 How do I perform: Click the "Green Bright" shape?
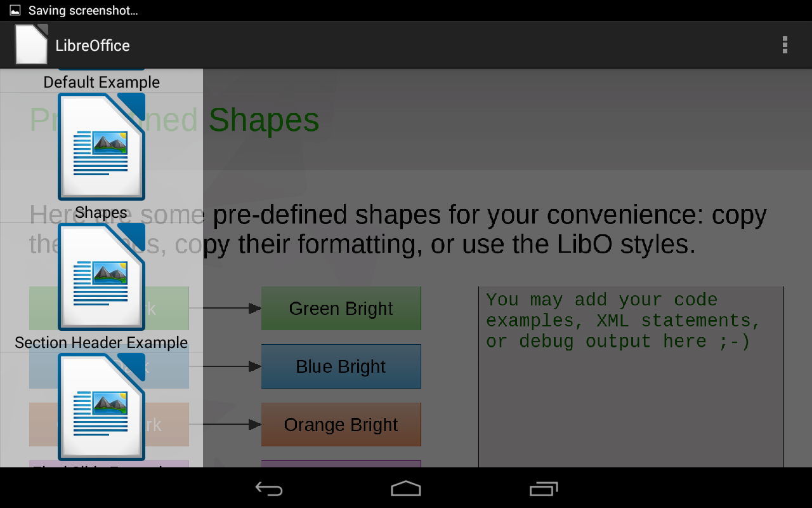pos(341,308)
